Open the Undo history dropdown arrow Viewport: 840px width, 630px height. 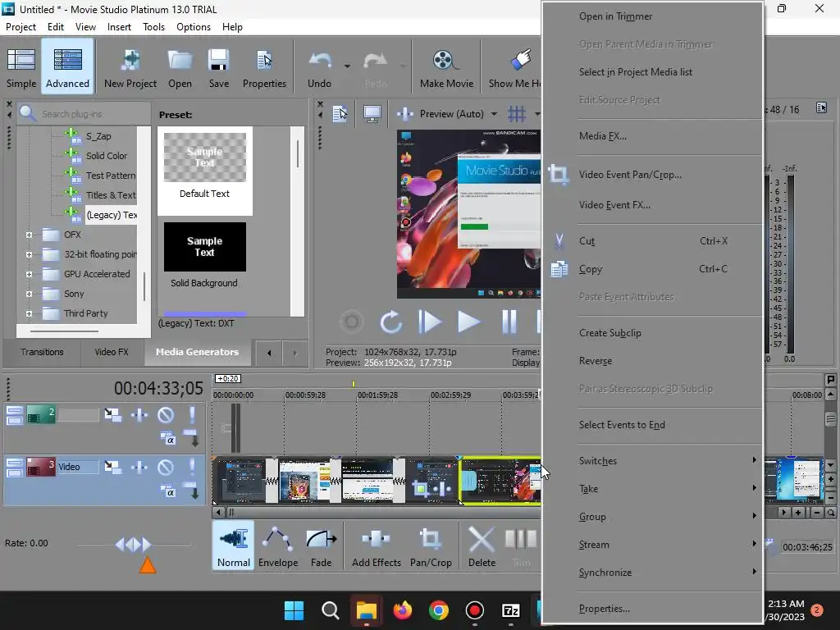(347, 66)
